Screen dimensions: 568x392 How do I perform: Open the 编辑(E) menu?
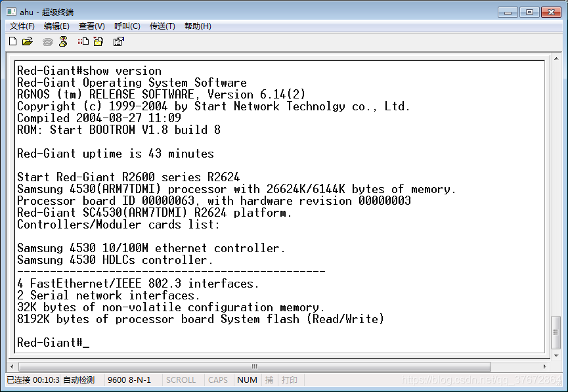point(56,26)
